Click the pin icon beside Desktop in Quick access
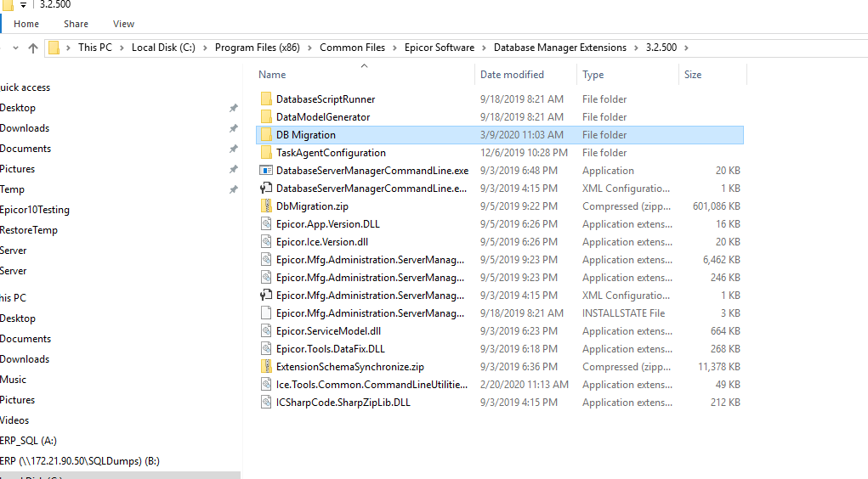The image size is (868, 479). tap(234, 108)
